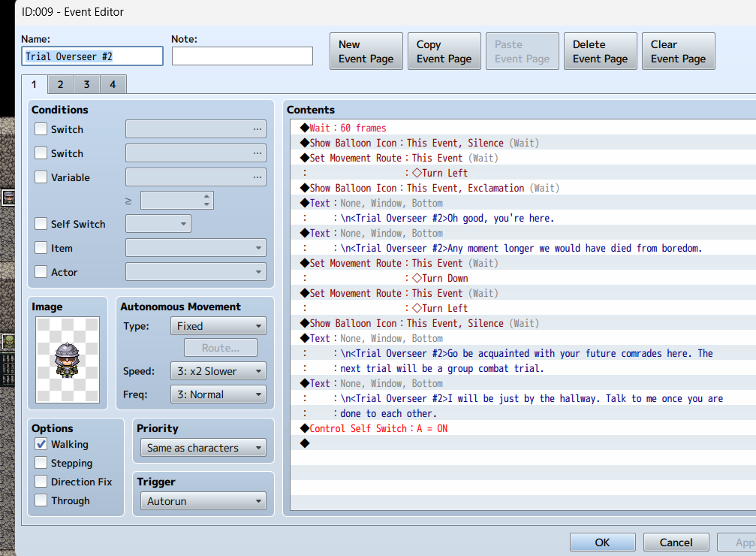Switch to event page tab 2

(60, 85)
